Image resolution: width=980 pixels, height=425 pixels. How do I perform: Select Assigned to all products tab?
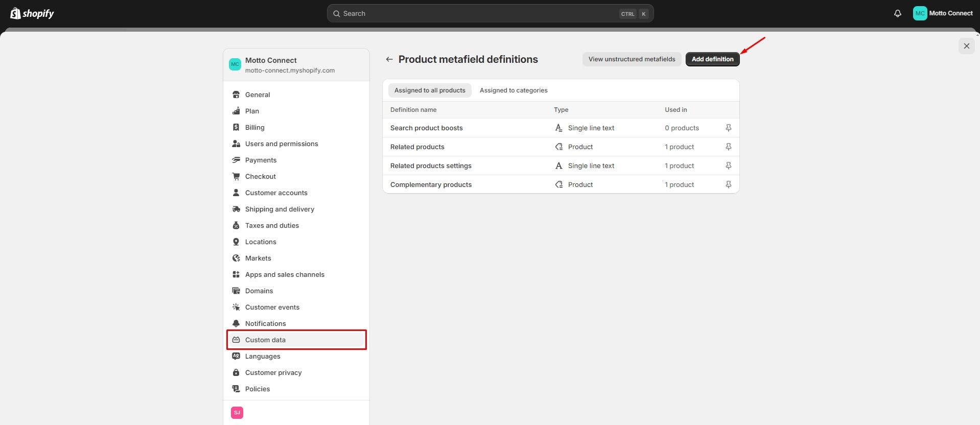tap(430, 90)
